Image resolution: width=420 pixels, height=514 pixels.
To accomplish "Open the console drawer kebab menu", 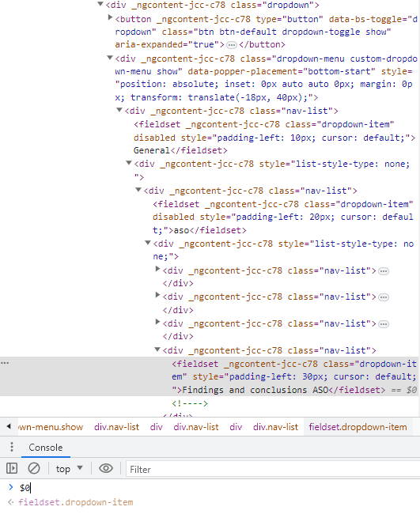I will [12, 447].
